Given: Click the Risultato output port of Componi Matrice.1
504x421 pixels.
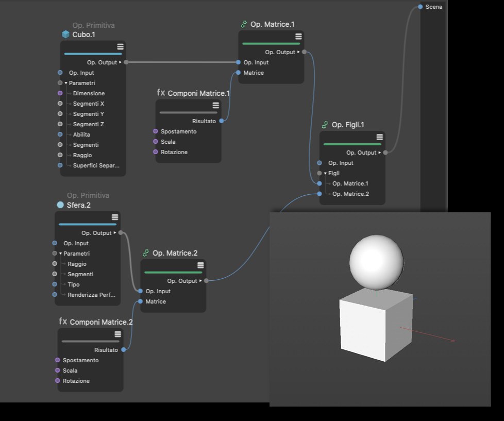Looking at the screenshot, I should (222, 121).
